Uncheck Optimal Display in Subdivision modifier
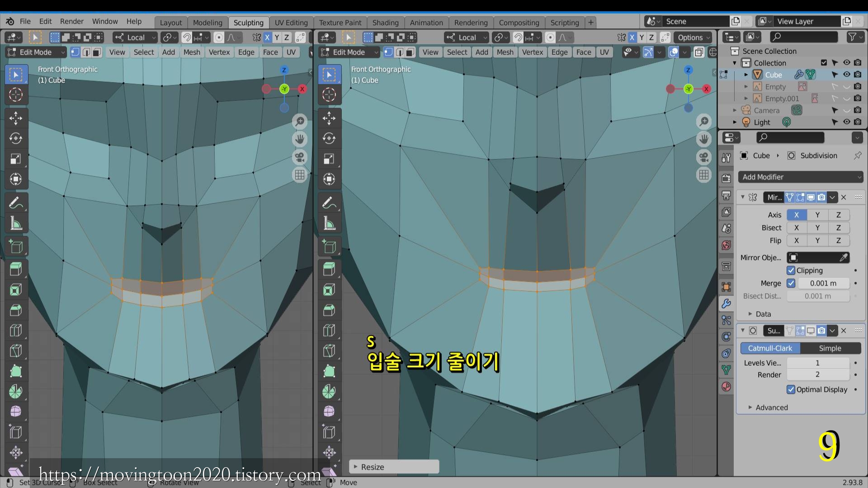 click(x=791, y=389)
